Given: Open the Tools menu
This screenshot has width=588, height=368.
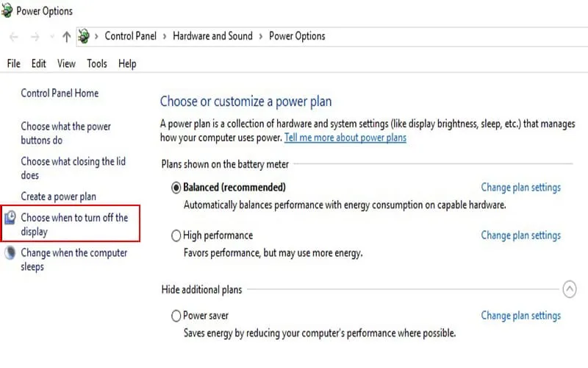Looking at the screenshot, I should tap(97, 64).
